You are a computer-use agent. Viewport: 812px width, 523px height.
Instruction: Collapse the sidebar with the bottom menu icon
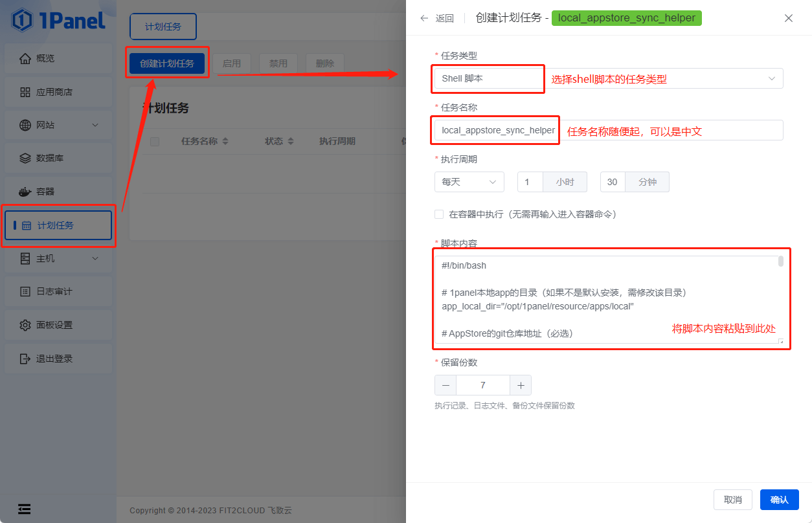24,509
